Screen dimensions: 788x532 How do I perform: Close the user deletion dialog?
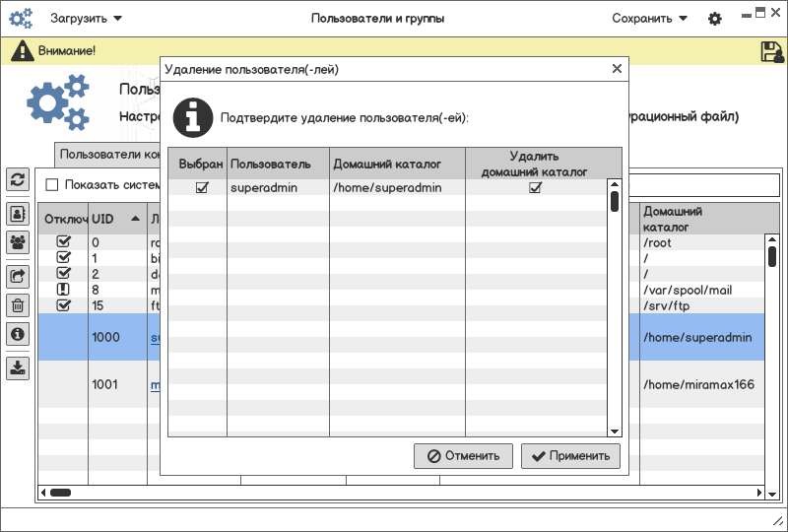coord(617,69)
